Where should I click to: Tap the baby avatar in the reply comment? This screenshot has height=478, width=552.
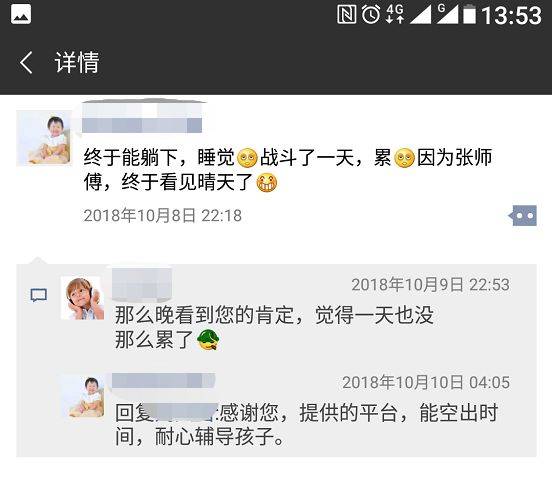pos(82,397)
